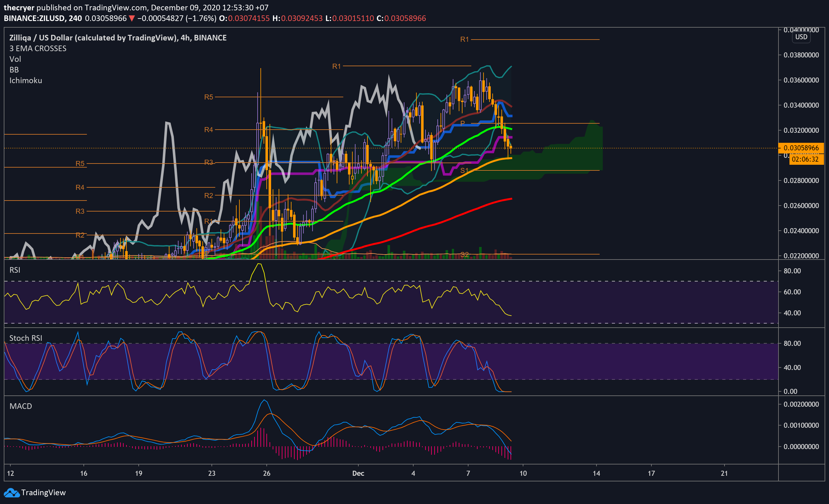Click the TradingView text at bottom
The width and height of the screenshot is (829, 504).
43,493
